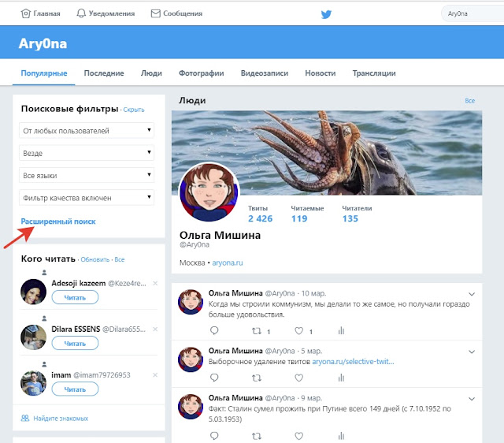Open the Фильтр качества включен dropdown
The width and height of the screenshot is (504, 443).
point(87,198)
